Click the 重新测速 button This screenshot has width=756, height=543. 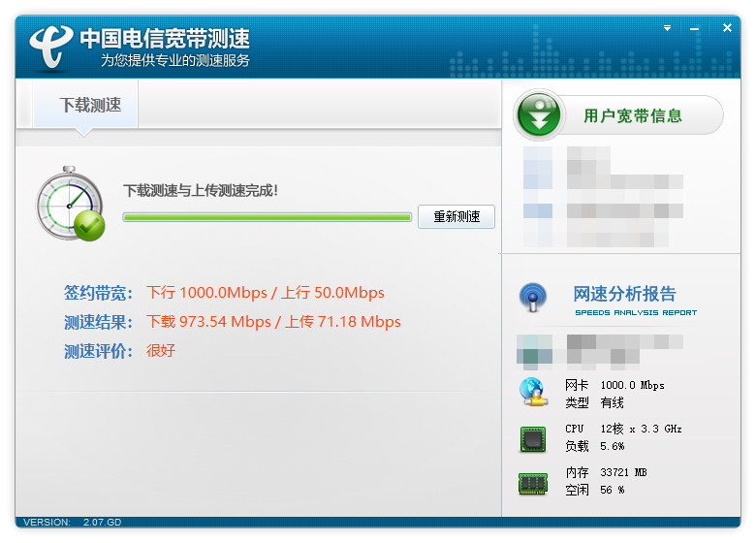click(x=457, y=216)
